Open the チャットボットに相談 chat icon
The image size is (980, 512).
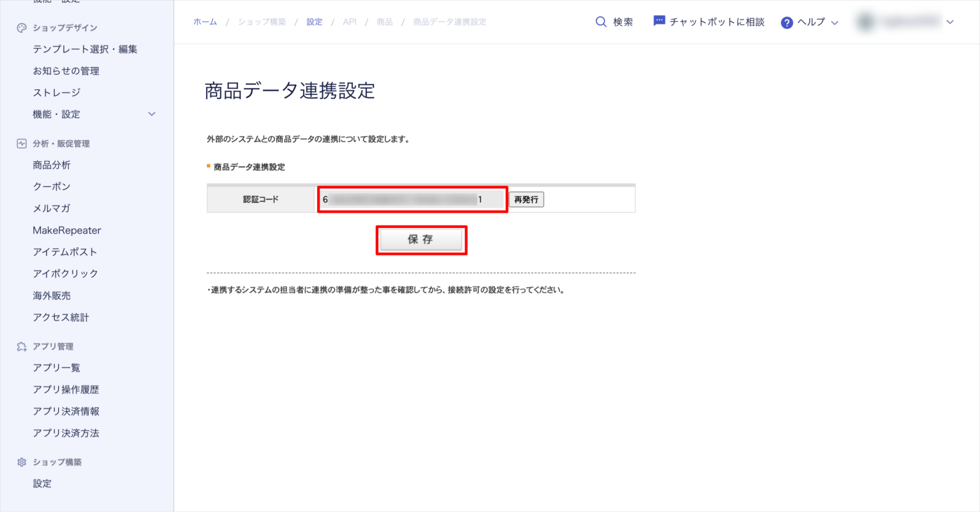659,20
